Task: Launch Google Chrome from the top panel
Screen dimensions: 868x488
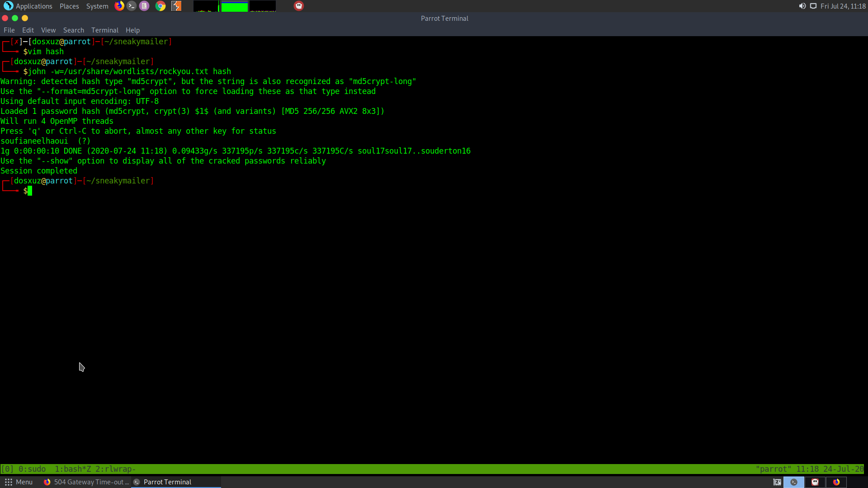Action: click(x=160, y=6)
